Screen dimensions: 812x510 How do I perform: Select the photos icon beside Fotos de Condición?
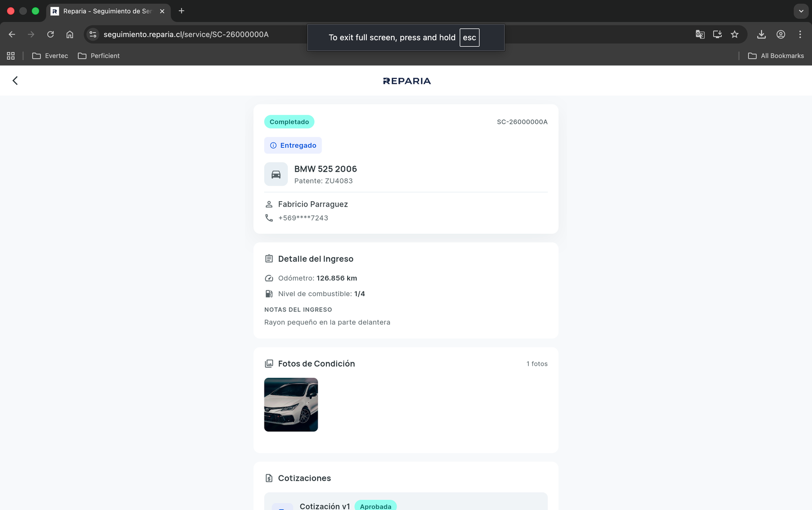[268, 363]
